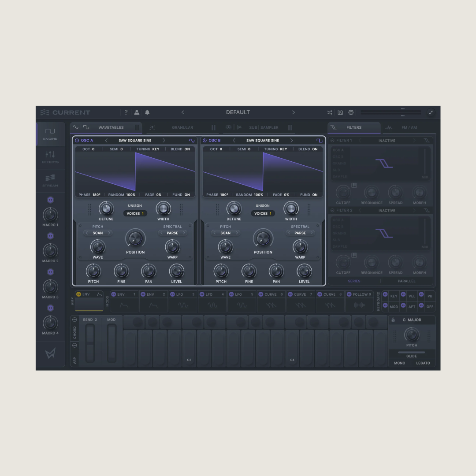Click the MOD wheel
This screenshot has width=476, height=476.
coord(112,343)
